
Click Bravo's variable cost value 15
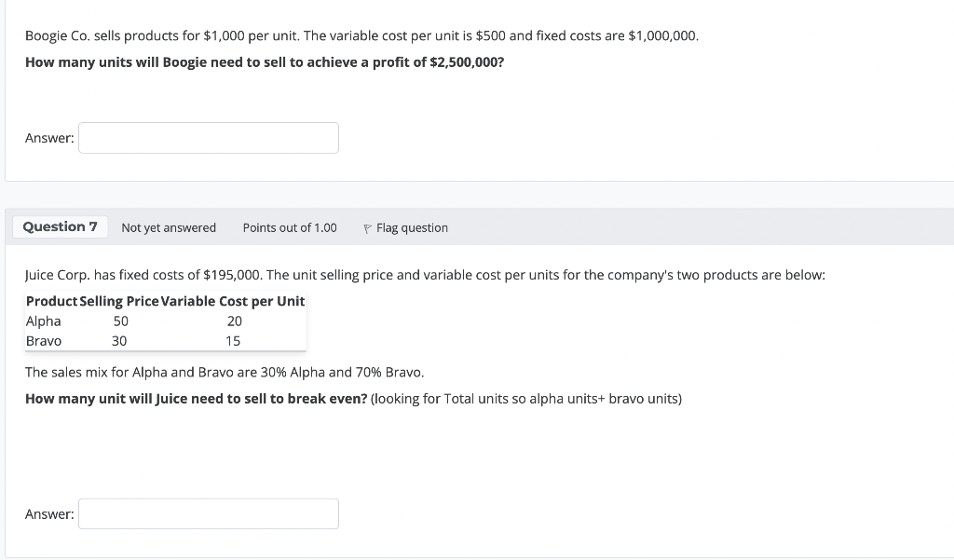233,341
